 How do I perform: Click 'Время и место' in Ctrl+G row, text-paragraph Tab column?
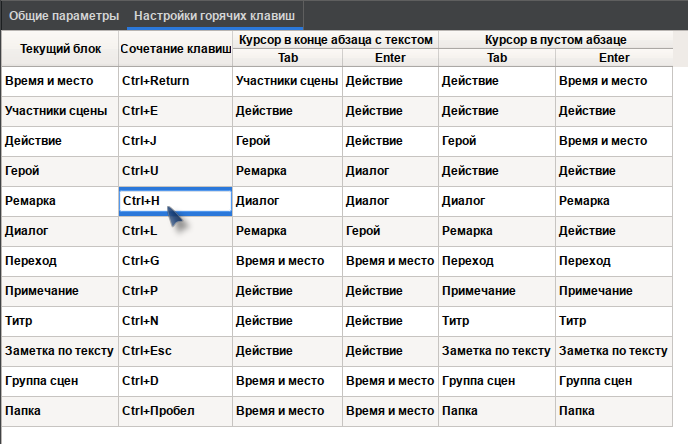pyautogui.click(x=287, y=261)
